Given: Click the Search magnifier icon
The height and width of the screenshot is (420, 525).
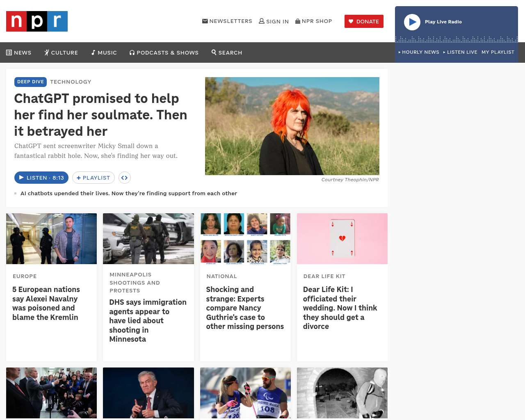Looking at the screenshot, I should pos(214,52).
